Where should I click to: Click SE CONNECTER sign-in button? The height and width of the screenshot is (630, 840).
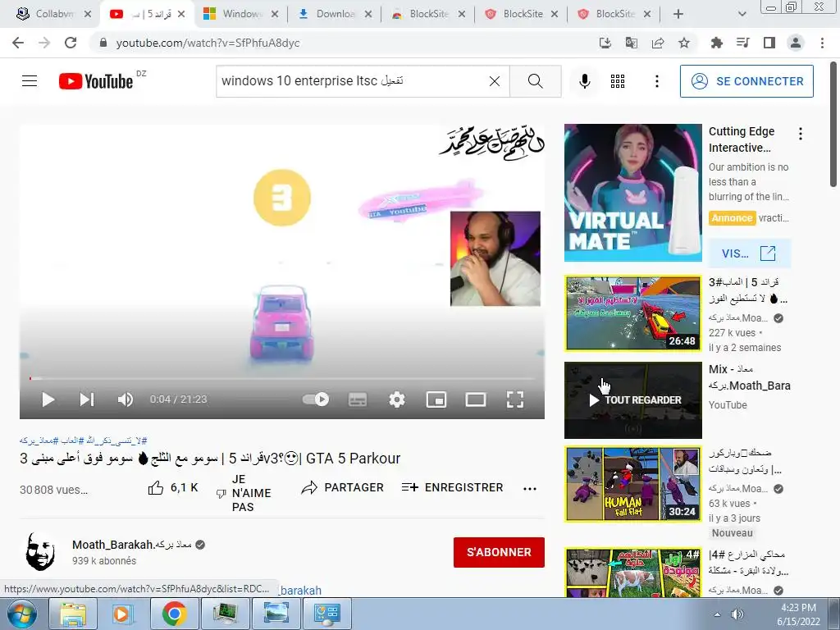(746, 81)
